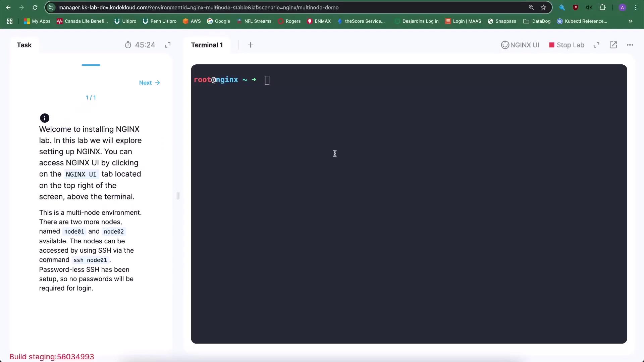Viewport: 644px width, 362px height.
Task: Open the three-dot more options menu
Action: click(630, 45)
